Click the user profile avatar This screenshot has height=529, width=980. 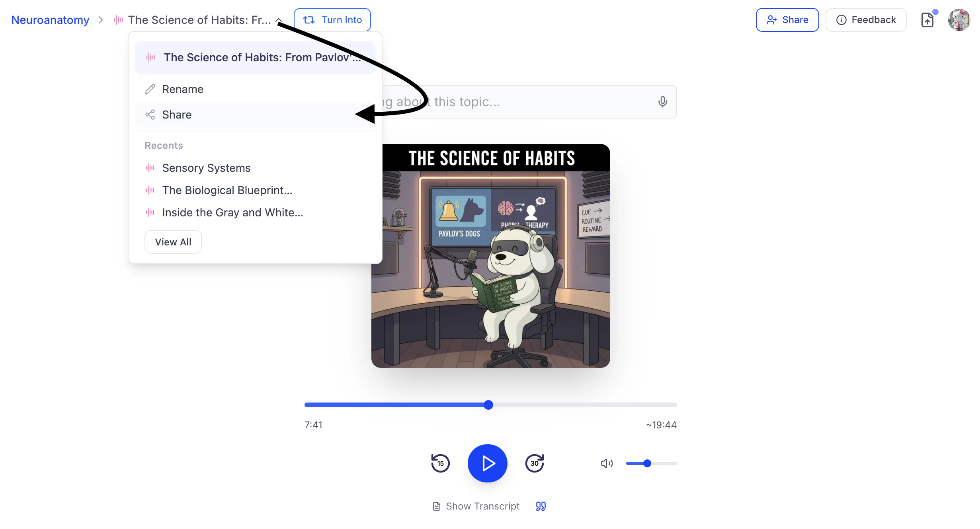tap(959, 20)
